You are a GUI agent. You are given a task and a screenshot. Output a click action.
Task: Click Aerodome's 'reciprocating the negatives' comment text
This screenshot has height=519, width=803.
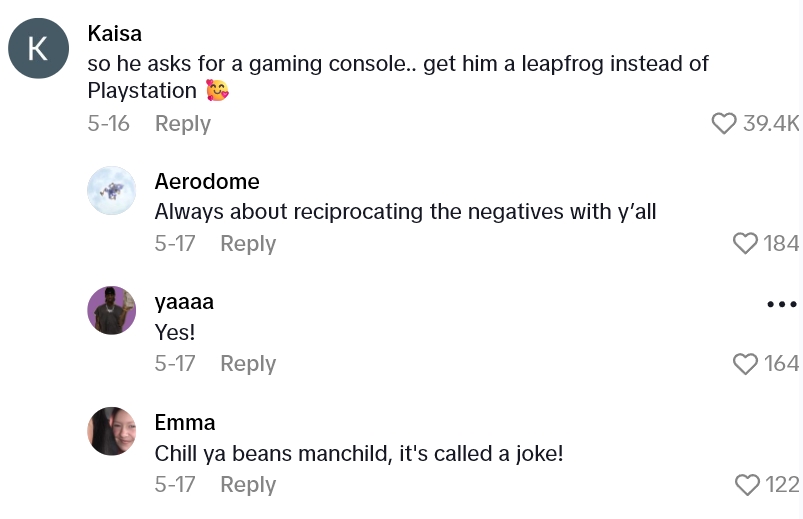click(x=405, y=212)
